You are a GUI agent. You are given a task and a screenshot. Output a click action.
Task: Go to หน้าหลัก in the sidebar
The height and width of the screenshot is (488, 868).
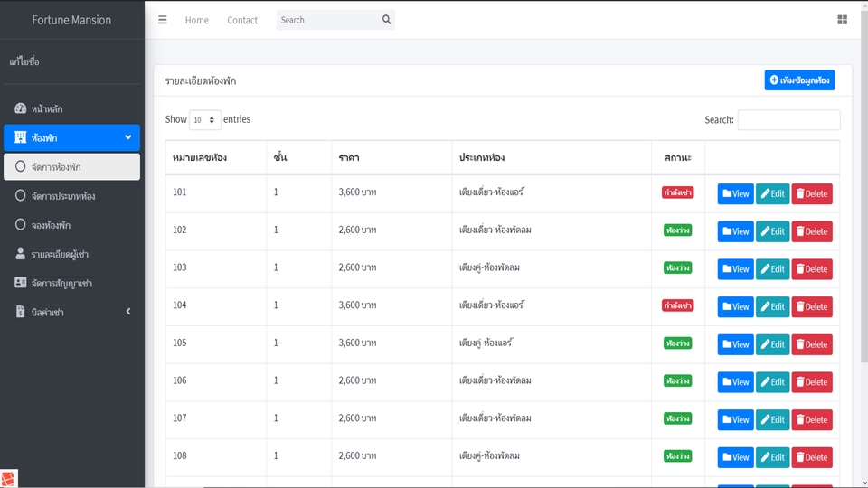pos(71,108)
